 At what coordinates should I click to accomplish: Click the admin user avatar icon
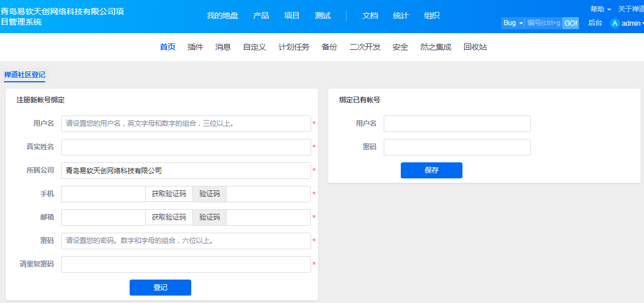(x=614, y=23)
